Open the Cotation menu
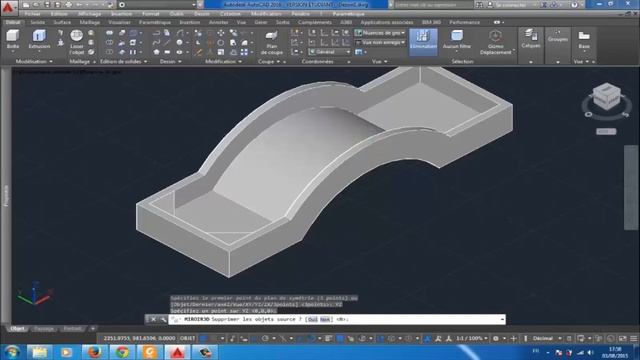This screenshot has width=640, height=360. [230, 14]
